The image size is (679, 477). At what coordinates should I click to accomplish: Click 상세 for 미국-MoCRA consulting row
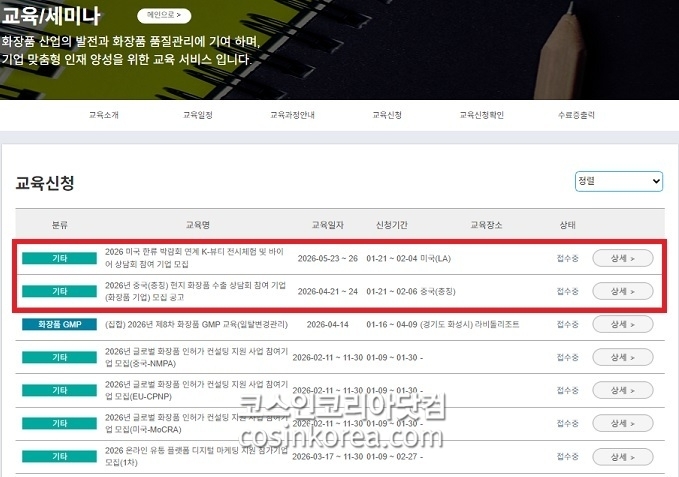coord(623,423)
